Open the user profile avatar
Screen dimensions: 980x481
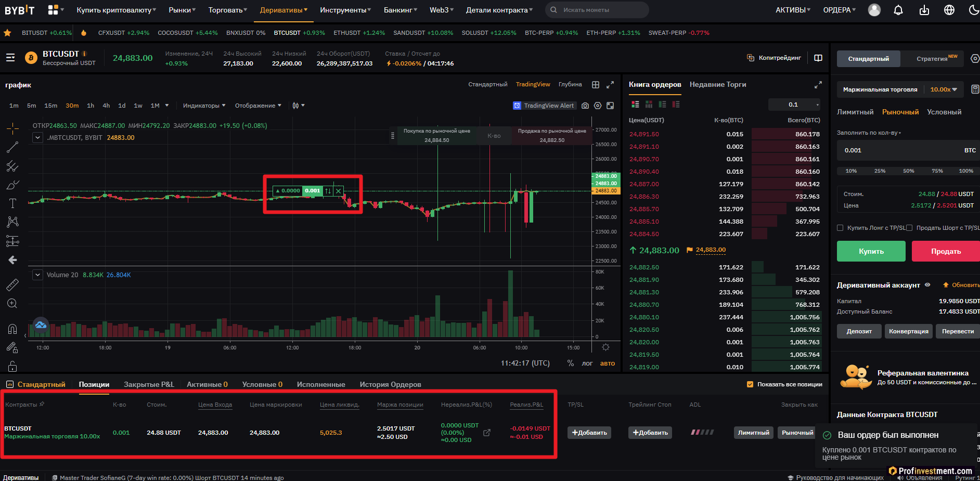(x=874, y=10)
